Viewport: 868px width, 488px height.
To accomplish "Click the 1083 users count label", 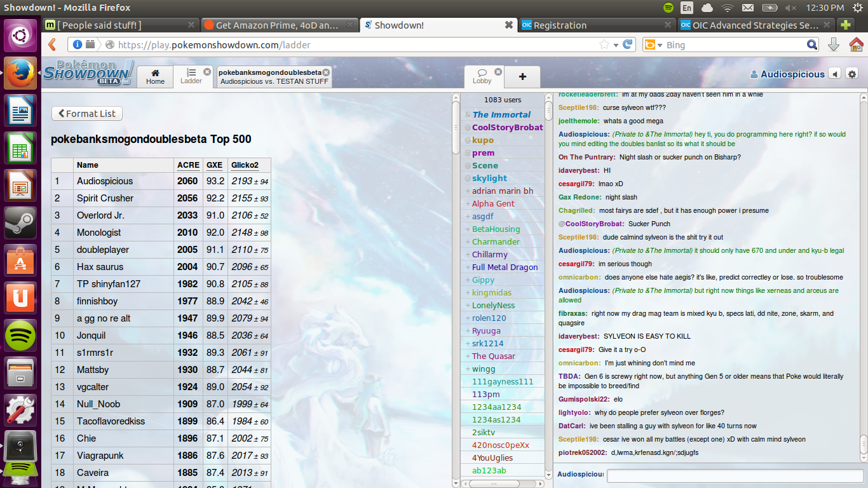I will [503, 100].
